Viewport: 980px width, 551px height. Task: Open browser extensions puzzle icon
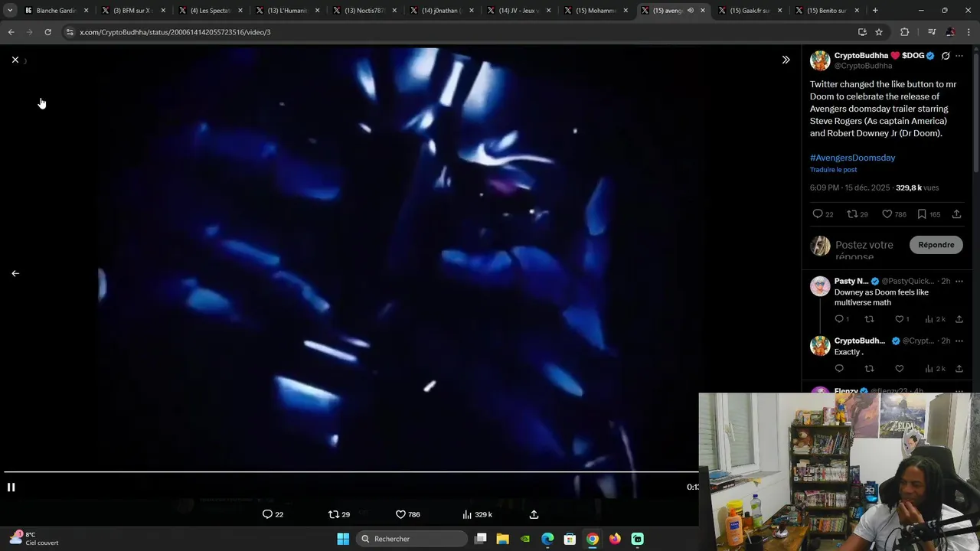click(905, 32)
